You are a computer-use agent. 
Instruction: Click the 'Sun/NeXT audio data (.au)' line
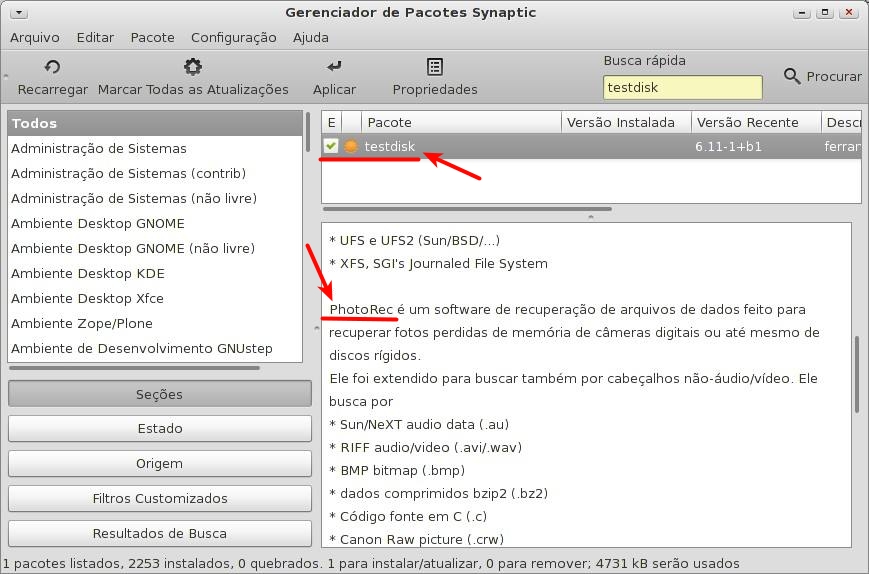point(419,424)
